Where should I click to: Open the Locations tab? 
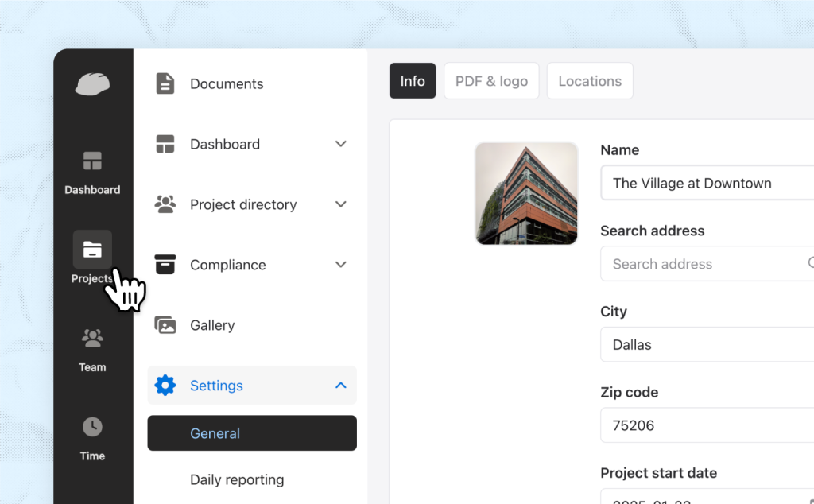[590, 80]
